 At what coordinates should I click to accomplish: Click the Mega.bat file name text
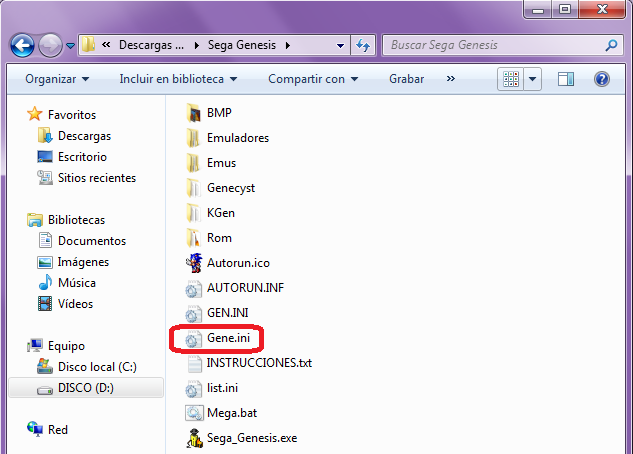pyautogui.click(x=232, y=413)
